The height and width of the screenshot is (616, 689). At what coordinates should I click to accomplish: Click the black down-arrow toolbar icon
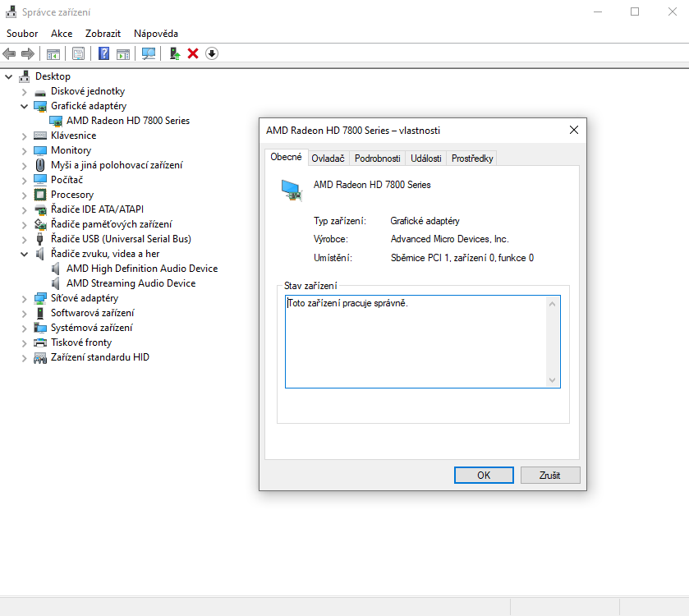click(x=212, y=53)
